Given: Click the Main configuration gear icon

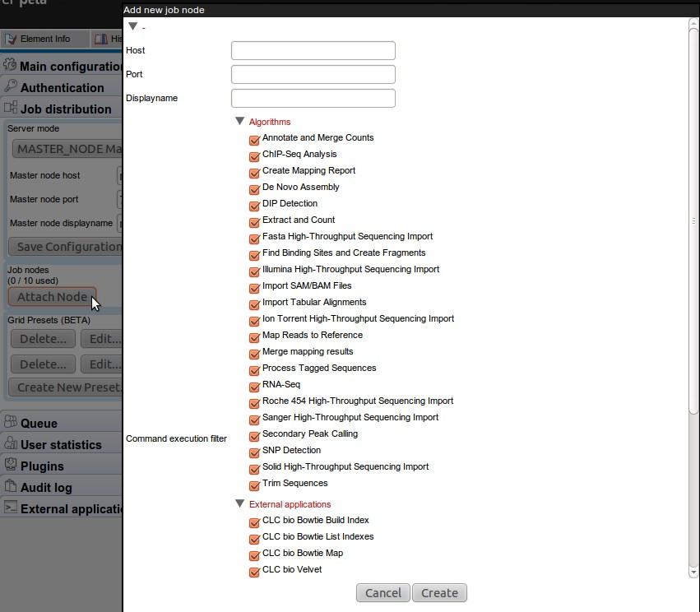Looking at the screenshot, I should pyautogui.click(x=10, y=65).
